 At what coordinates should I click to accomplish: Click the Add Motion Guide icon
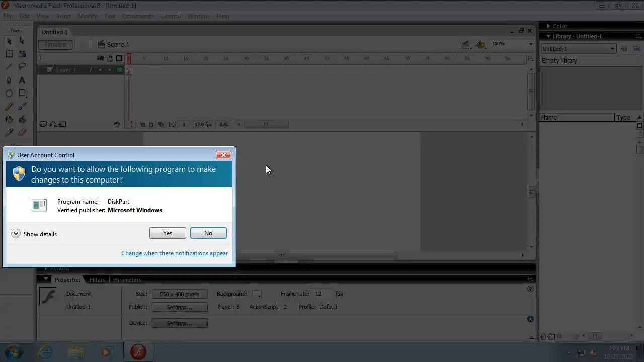52,124
